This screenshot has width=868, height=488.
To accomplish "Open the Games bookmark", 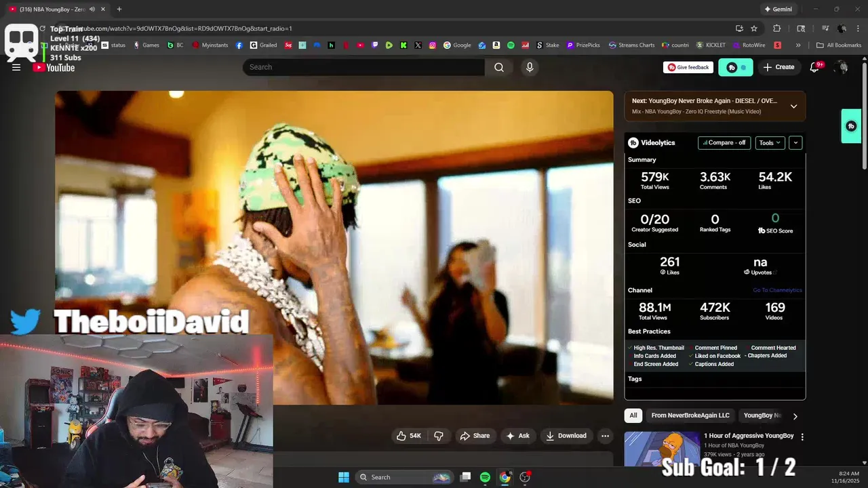I will click(146, 45).
